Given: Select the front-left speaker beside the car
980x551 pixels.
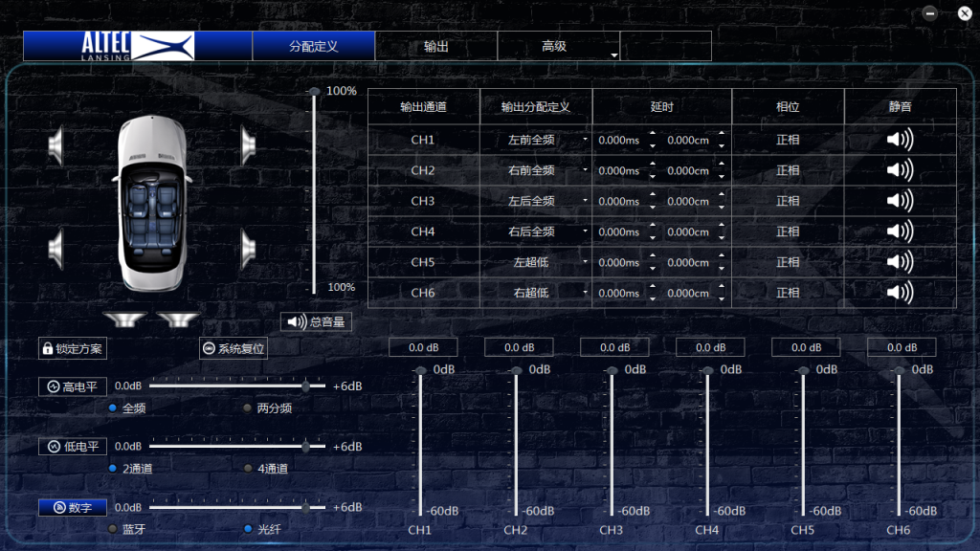Looking at the screenshot, I should pos(56,145).
